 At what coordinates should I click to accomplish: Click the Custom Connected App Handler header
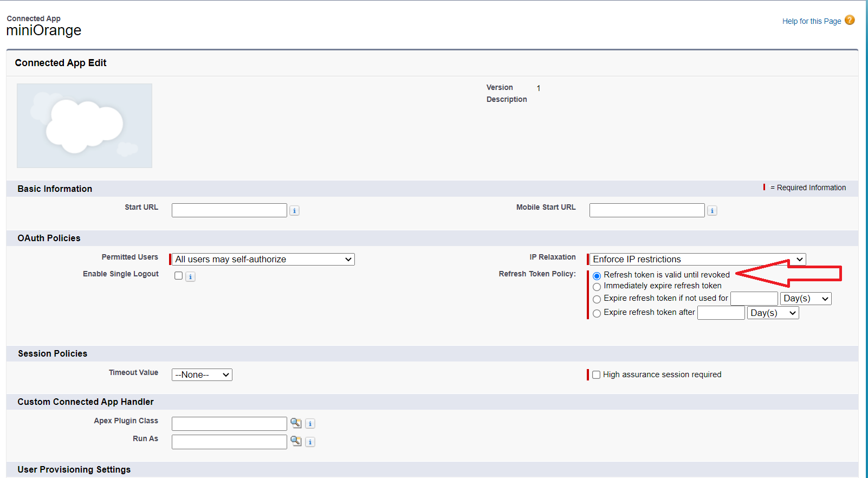(x=86, y=402)
